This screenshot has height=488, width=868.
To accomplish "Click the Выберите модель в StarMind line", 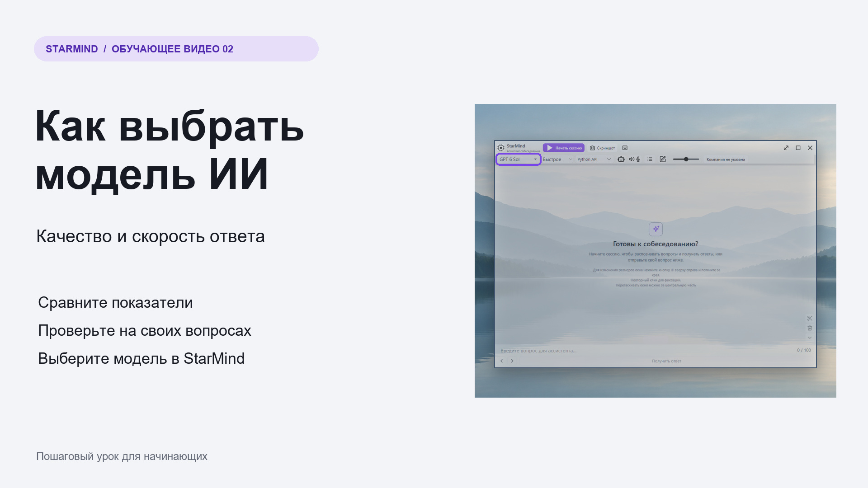I will tap(141, 358).
